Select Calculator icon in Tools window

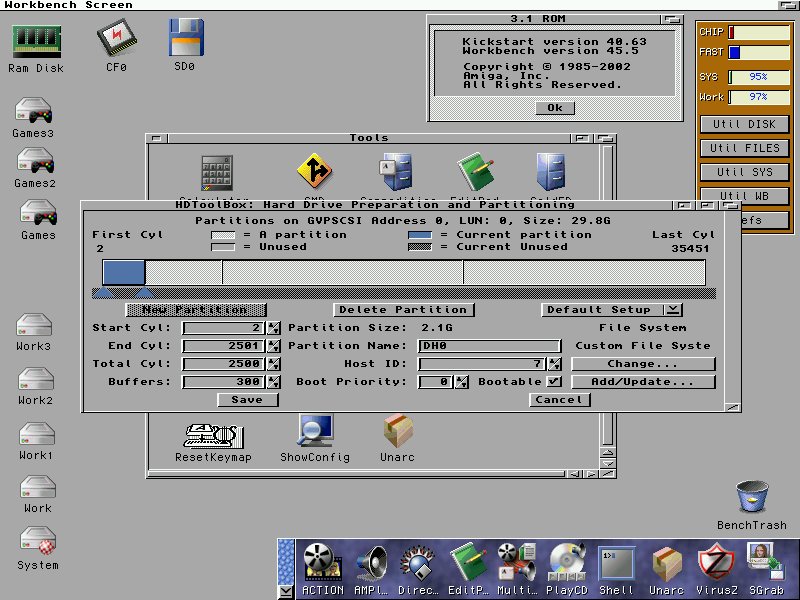point(217,173)
